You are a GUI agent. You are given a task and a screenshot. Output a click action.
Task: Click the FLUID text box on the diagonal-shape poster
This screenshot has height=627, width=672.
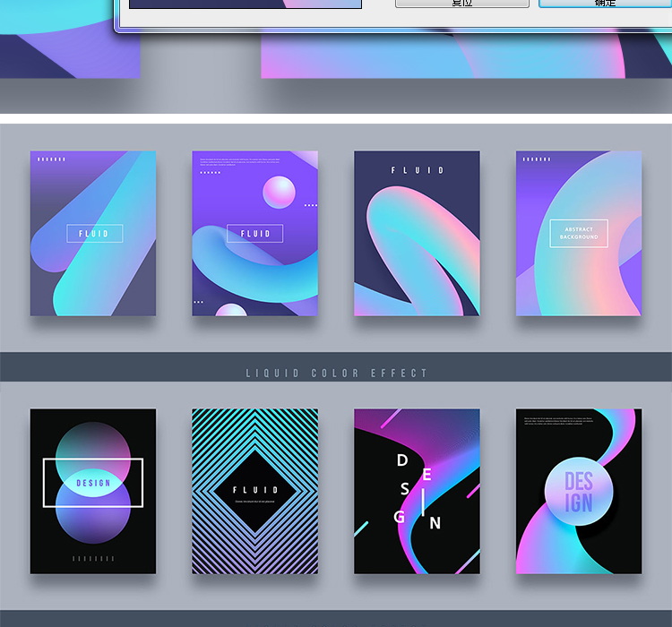[93, 234]
